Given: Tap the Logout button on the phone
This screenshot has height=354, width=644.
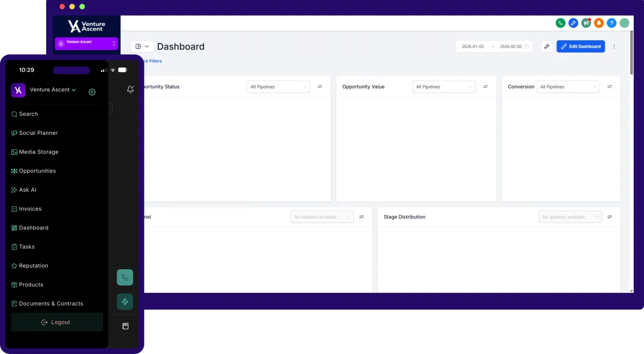Looking at the screenshot, I should click(57, 322).
